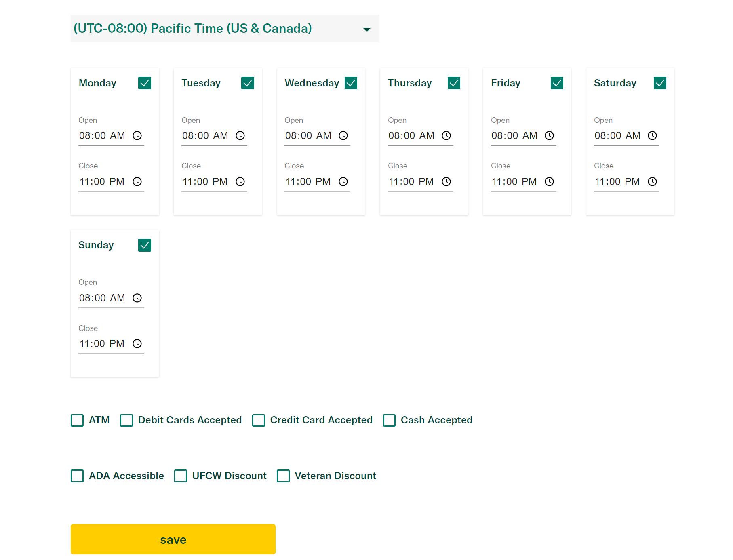
Task: Edit Saturday closing time field
Action: point(627,182)
